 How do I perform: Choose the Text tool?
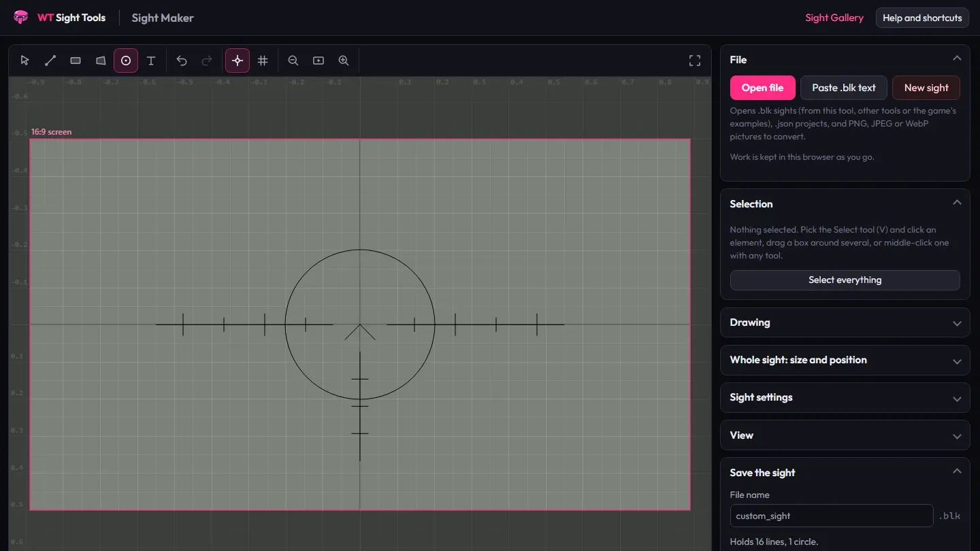tap(151, 61)
